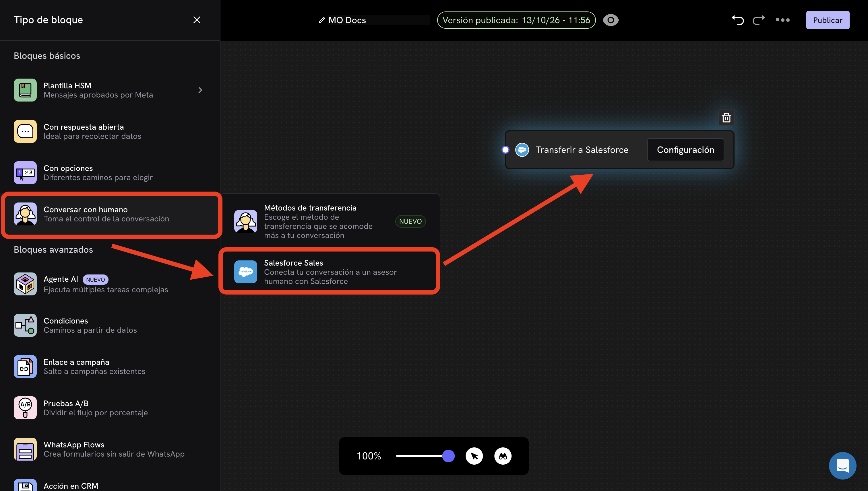Pick the WhatsApp Flows icon
Viewport: 868px width, 491px height.
[25, 449]
